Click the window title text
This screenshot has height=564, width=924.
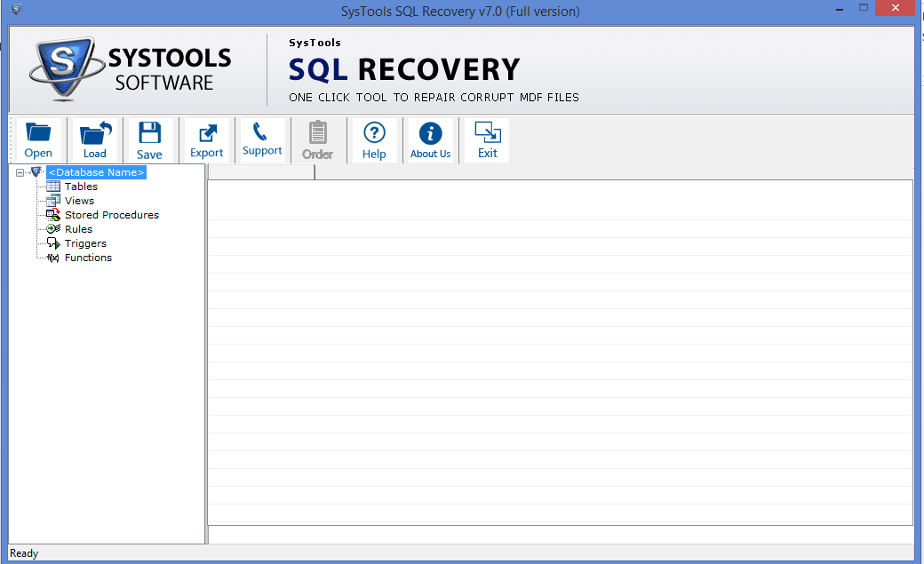[x=460, y=12]
